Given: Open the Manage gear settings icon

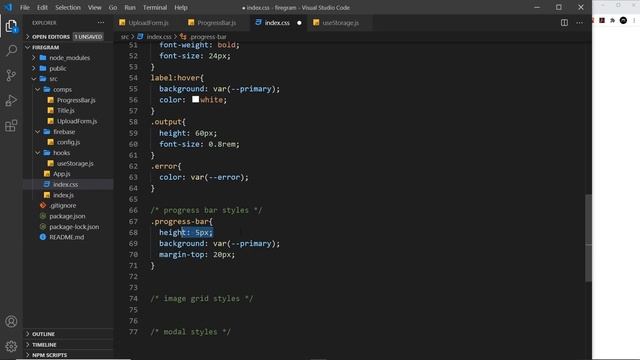Looking at the screenshot, I should (11, 346).
